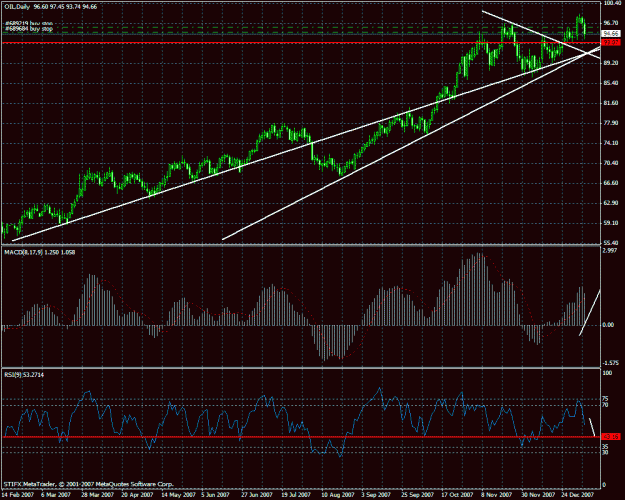Image resolution: width=625 pixels, height=500 pixels.
Task: Click the 3 Sep 2007 date label
Action: tap(376, 494)
